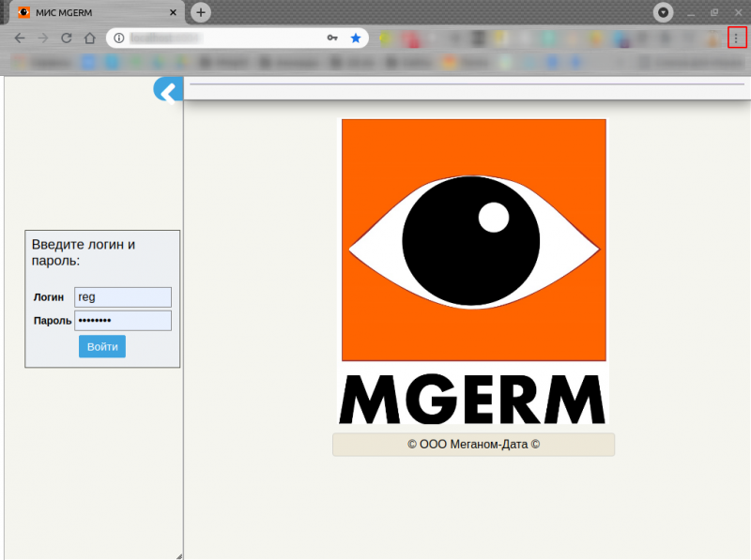Click the MGERM eye logo image

(473, 272)
